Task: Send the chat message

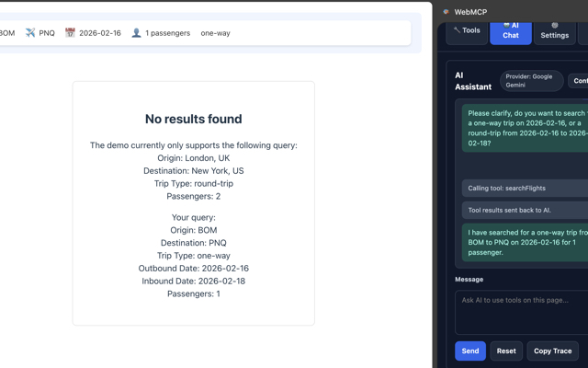Action: point(470,351)
